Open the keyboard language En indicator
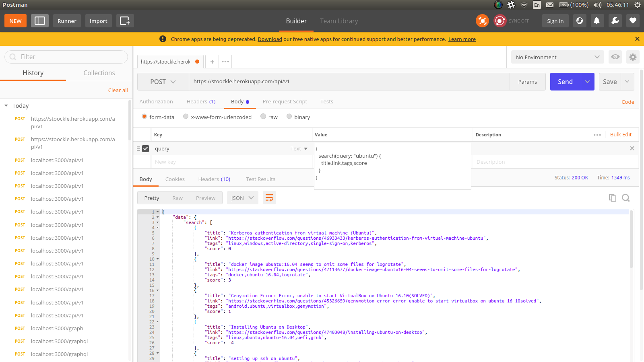This screenshot has width=644, height=362. pyautogui.click(x=537, y=5)
